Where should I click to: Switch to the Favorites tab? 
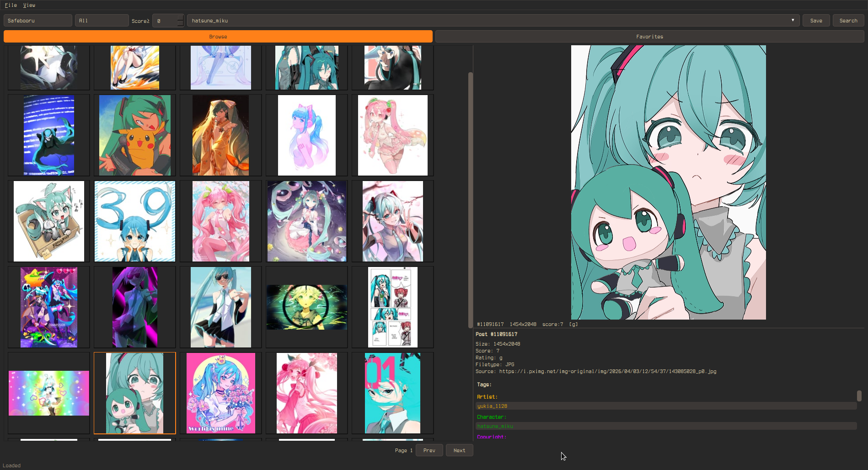[649, 37]
